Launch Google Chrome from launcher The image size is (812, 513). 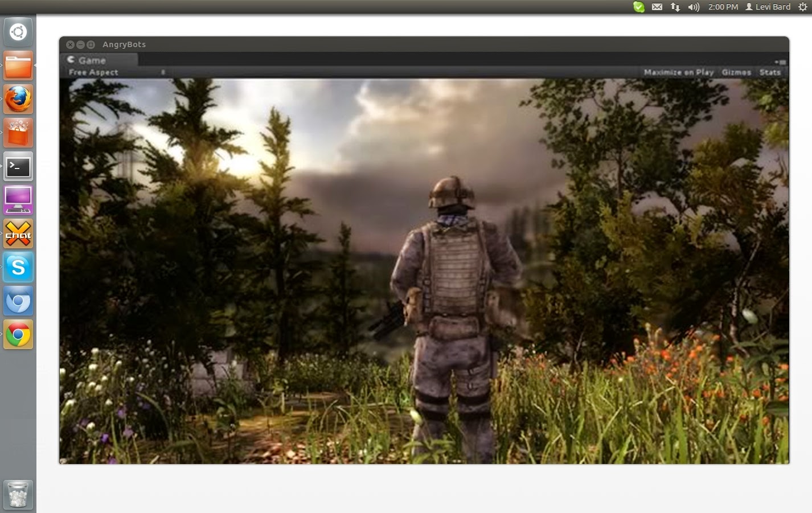[18, 335]
